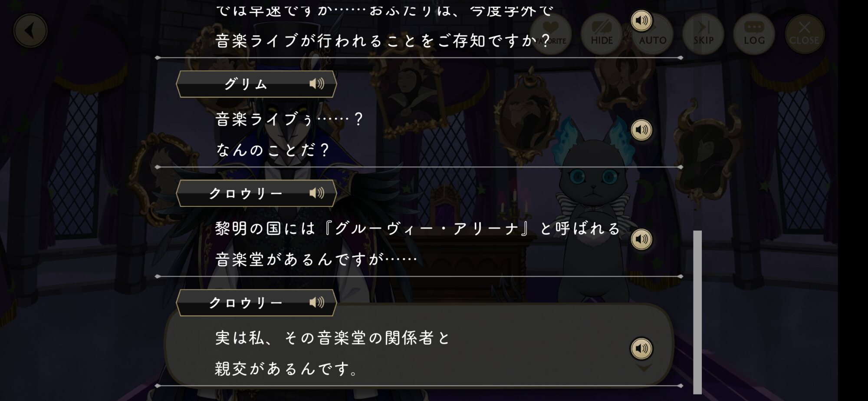The image size is (868, 401).
Task: Click the 音楽堂があるんですが log entry
Action: click(x=316, y=259)
